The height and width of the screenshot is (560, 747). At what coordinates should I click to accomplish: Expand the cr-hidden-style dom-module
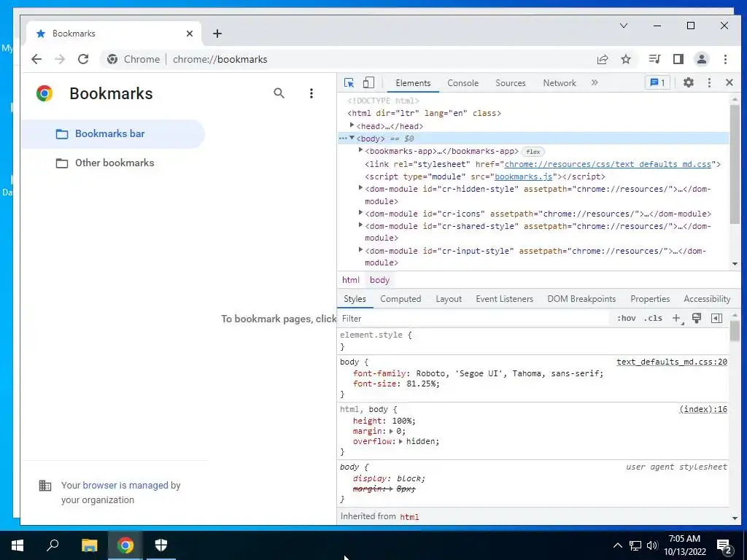click(360, 188)
